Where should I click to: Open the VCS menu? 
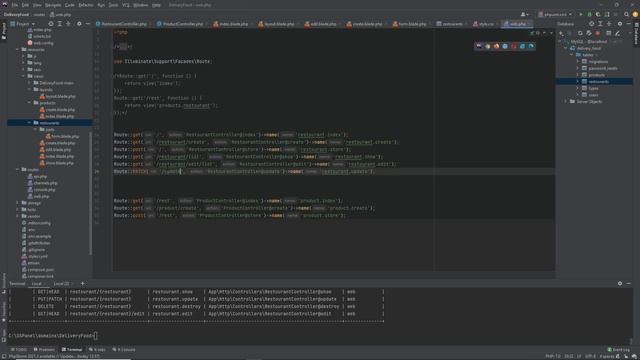tap(126, 5)
